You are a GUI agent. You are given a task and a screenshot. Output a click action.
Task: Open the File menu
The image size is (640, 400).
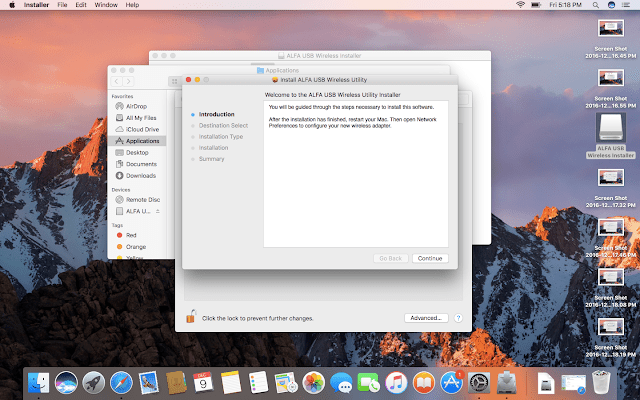click(x=62, y=6)
